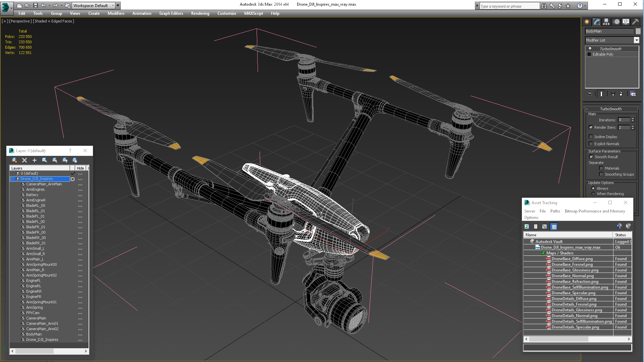This screenshot has width=644, height=362.
Task: Click the key Subscription Center icon
Action: pos(552,6)
